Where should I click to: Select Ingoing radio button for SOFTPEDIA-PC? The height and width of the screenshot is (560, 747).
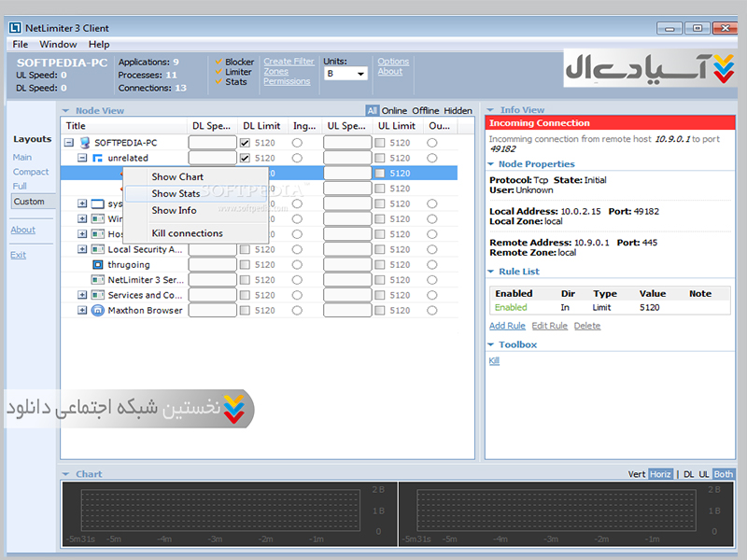pyautogui.click(x=297, y=143)
